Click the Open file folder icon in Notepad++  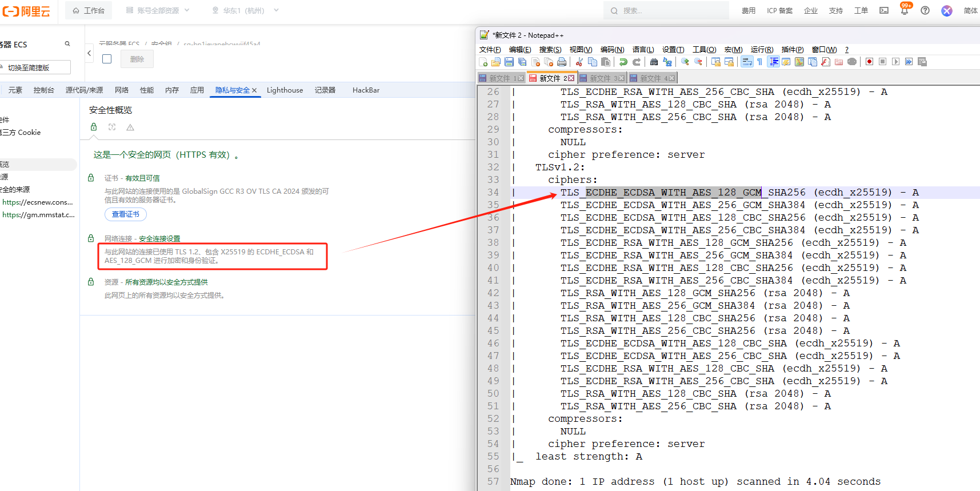coord(496,62)
